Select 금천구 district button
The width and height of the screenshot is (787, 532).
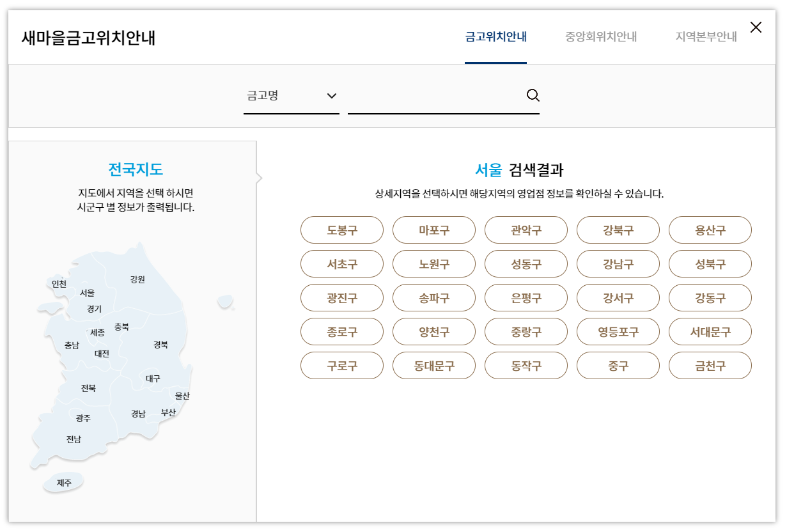coord(710,366)
